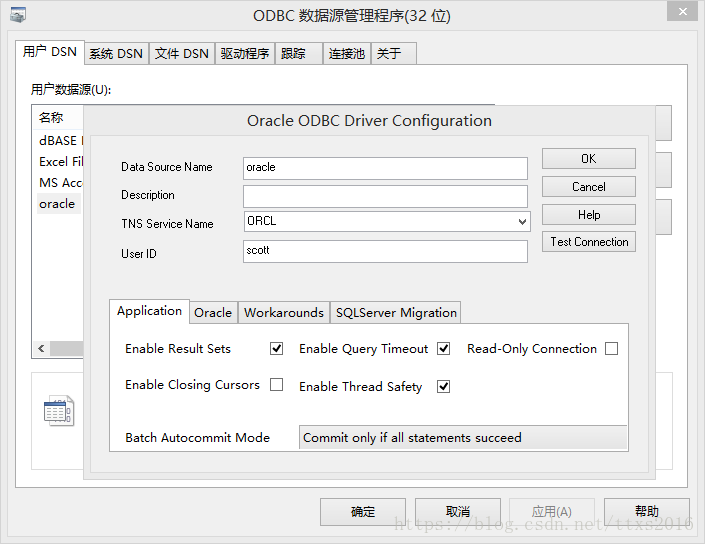Image resolution: width=705 pixels, height=544 pixels.
Task: Click the Test Connection button
Action: 589,242
